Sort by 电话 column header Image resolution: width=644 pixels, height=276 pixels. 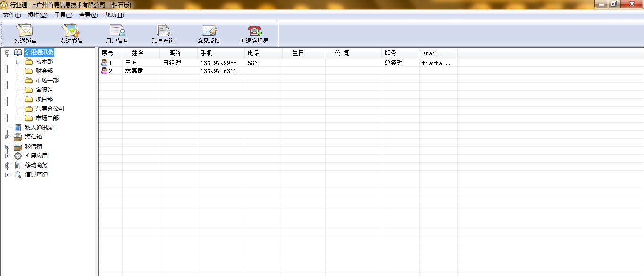[264, 53]
